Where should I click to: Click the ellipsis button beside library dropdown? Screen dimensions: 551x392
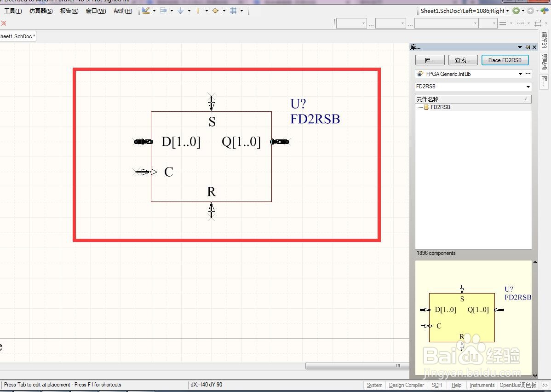(x=528, y=74)
